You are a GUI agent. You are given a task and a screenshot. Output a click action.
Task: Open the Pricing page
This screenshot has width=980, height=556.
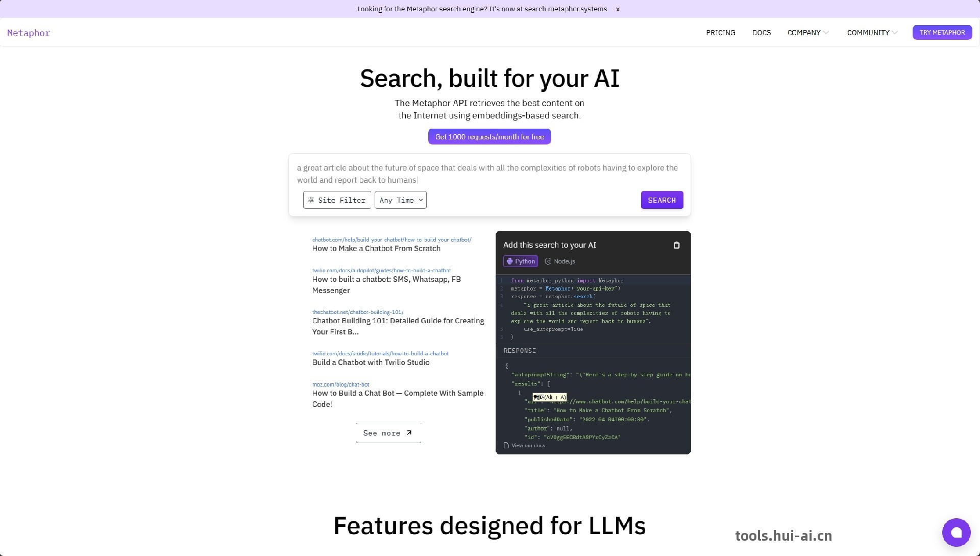[720, 33]
